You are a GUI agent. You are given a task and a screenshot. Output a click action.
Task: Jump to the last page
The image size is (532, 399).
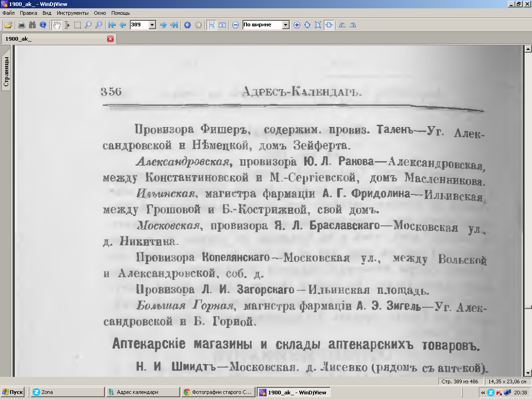(174, 25)
